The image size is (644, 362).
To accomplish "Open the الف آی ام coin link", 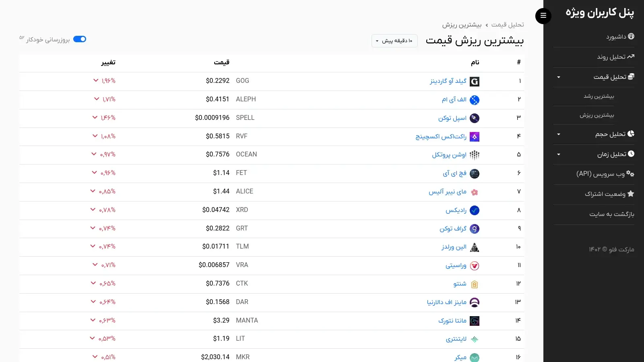I will [454, 100].
